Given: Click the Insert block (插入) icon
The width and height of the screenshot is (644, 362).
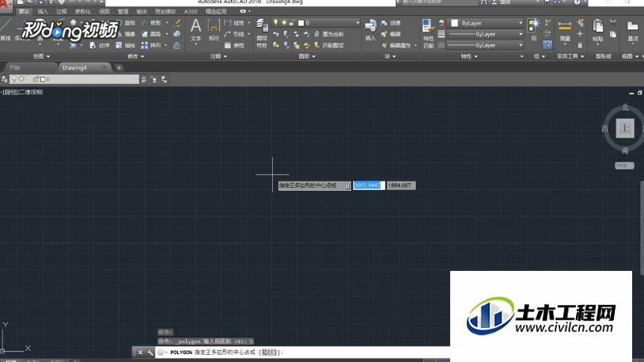Looking at the screenshot, I should [x=370, y=30].
